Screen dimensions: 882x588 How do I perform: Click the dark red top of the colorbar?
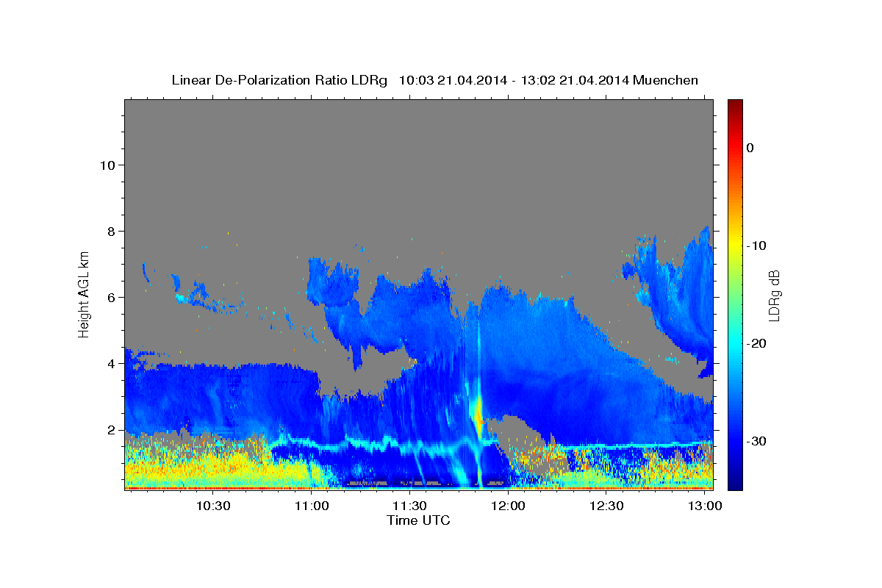[x=735, y=107]
